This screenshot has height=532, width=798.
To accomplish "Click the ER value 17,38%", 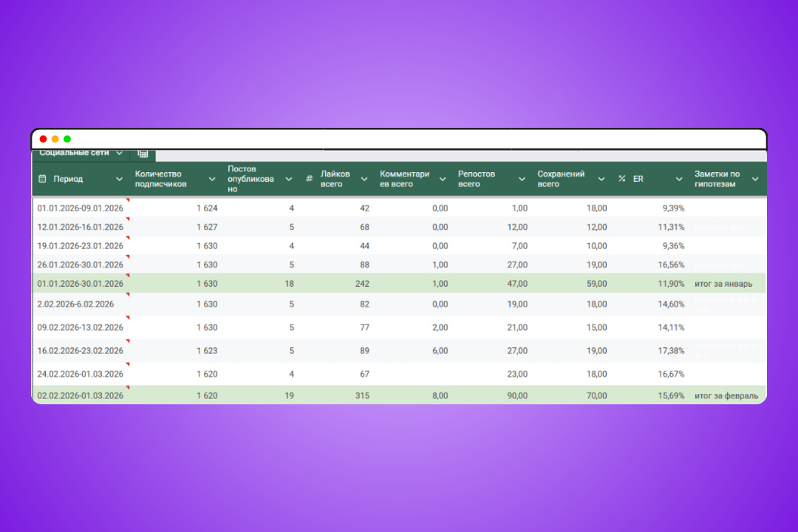I will (671, 351).
